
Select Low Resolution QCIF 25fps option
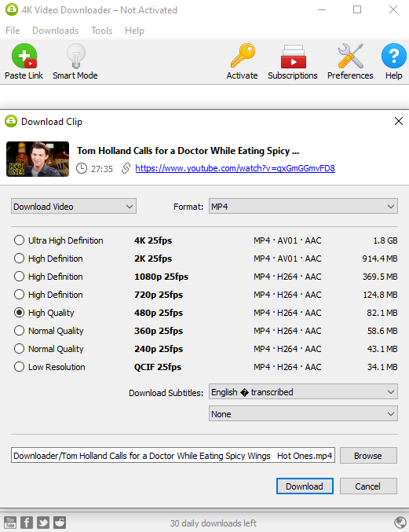[19, 367]
